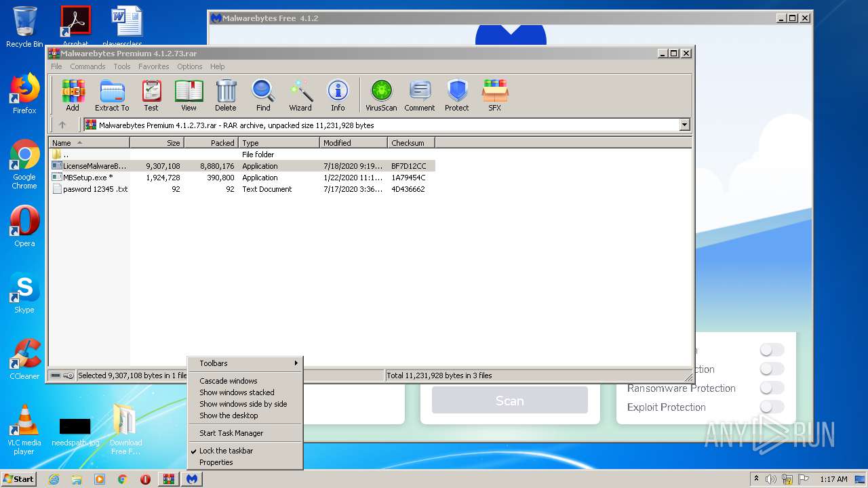This screenshot has height=488, width=868.
Task: Toggle Lock the taskbar check item
Action: coord(245,451)
